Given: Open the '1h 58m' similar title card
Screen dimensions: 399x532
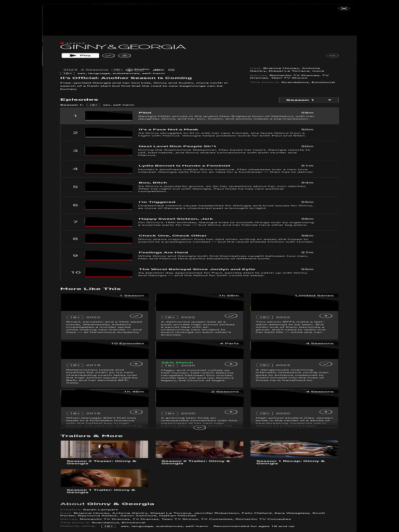Looking at the screenshot, I should [199, 316].
